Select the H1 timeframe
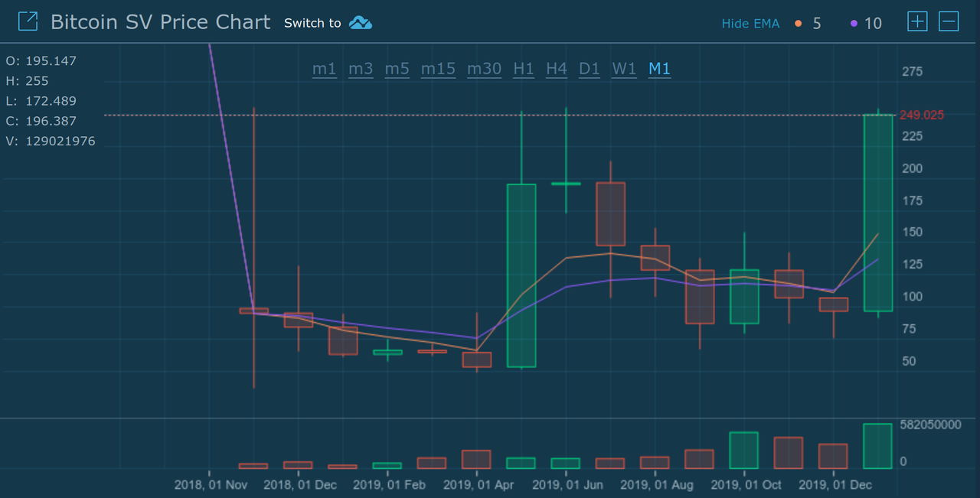980x498 pixels. (524, 69)
